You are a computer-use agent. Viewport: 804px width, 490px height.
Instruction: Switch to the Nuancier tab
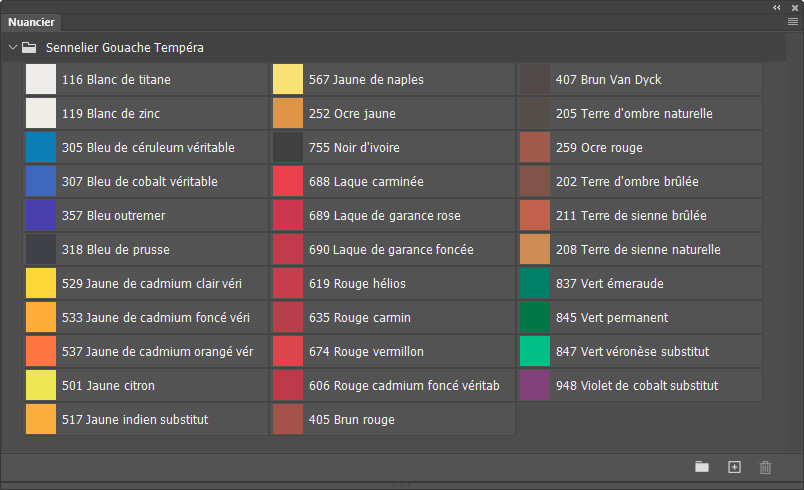(31, 22)
